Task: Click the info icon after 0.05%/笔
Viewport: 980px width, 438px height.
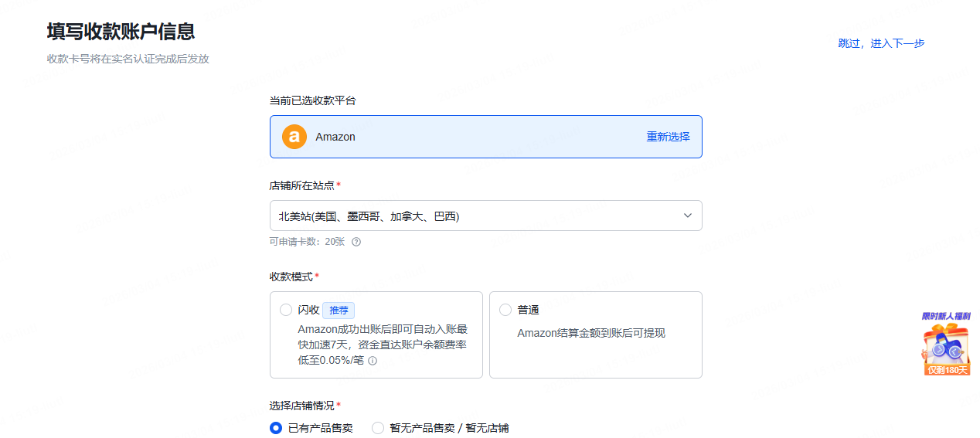Action: coord(373,361)
